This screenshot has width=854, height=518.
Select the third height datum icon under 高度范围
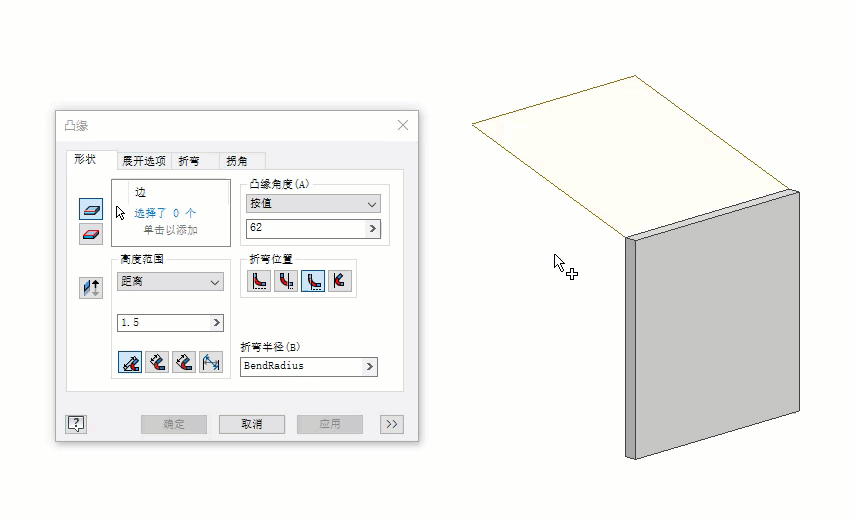point(184,362)
